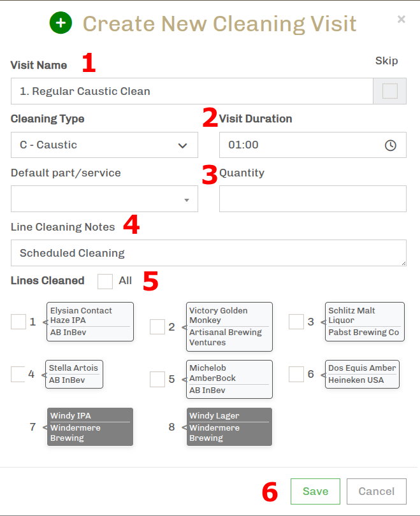Focus the Quantity input field
This screenshot has height=516, width=420.
pyautogui.click(x=312, y=199)
